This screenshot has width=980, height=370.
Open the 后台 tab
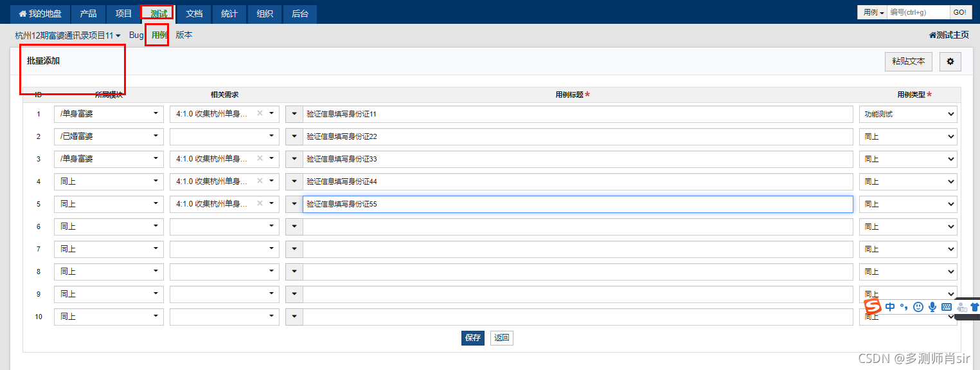tap(300, 14)
